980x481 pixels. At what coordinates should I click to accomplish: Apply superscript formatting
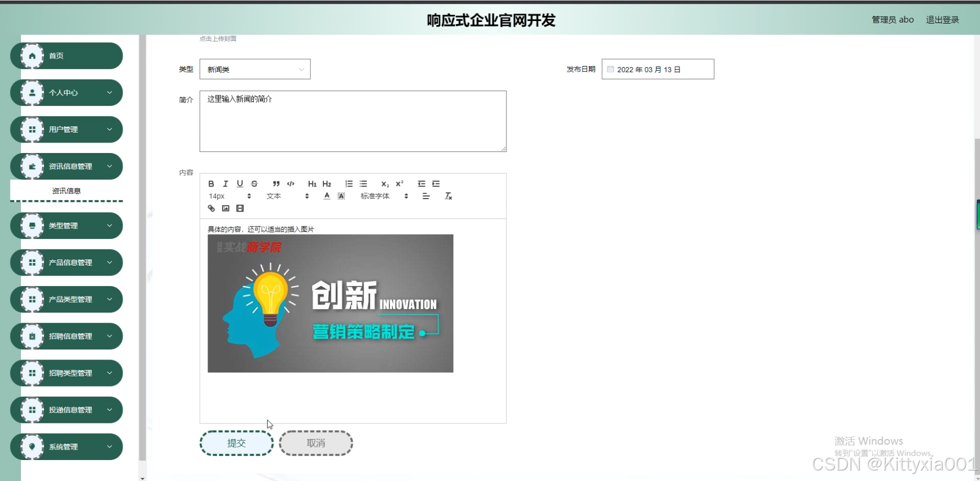pyautogui.click(x=400, y=184)
